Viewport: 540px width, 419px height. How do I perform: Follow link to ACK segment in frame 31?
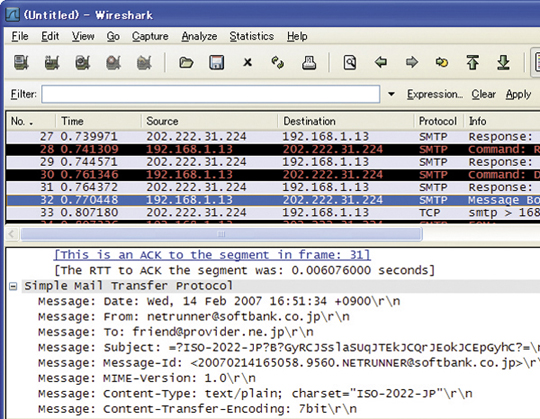click(x=212, y=255)
